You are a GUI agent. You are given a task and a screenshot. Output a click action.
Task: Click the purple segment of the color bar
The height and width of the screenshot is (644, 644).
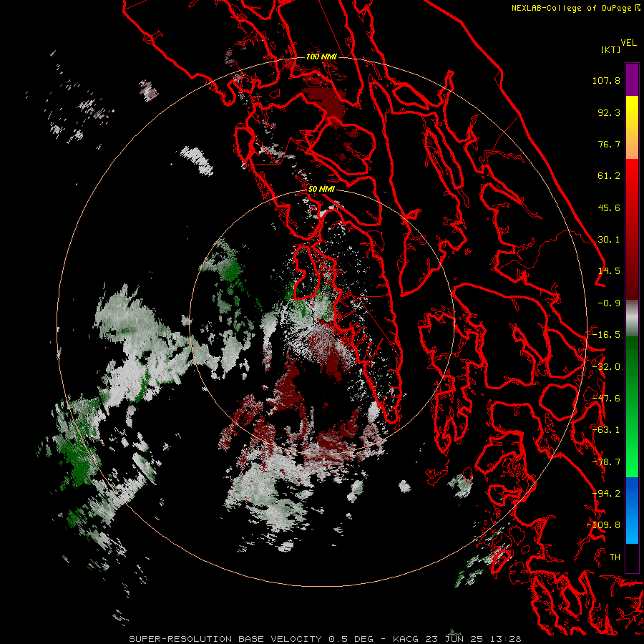(x=632, y=79)
